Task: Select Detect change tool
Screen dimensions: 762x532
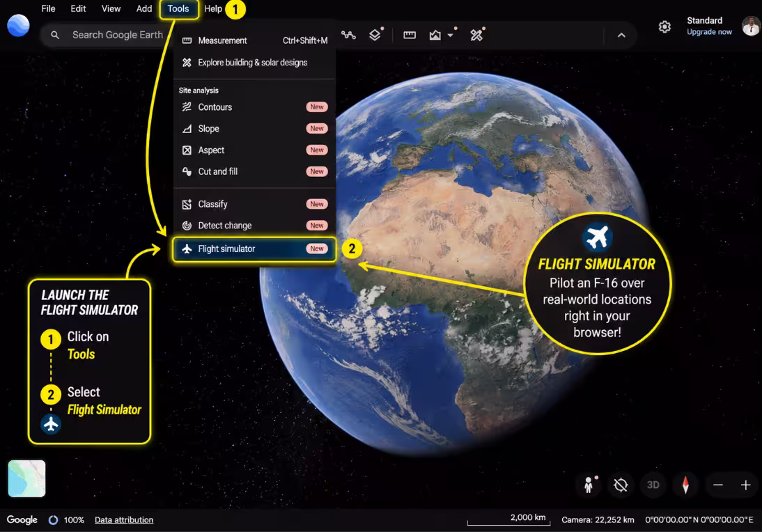Action: 254,226
